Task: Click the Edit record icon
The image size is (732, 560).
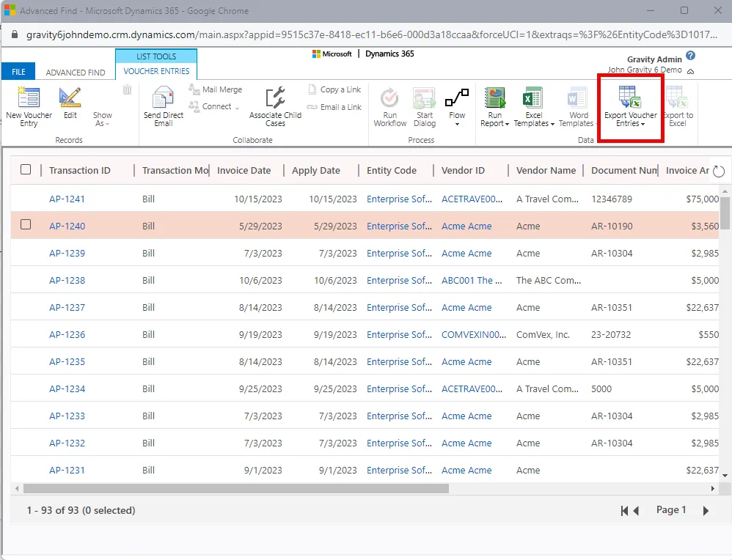Action: pyautogui.click(x=70, y=97)
